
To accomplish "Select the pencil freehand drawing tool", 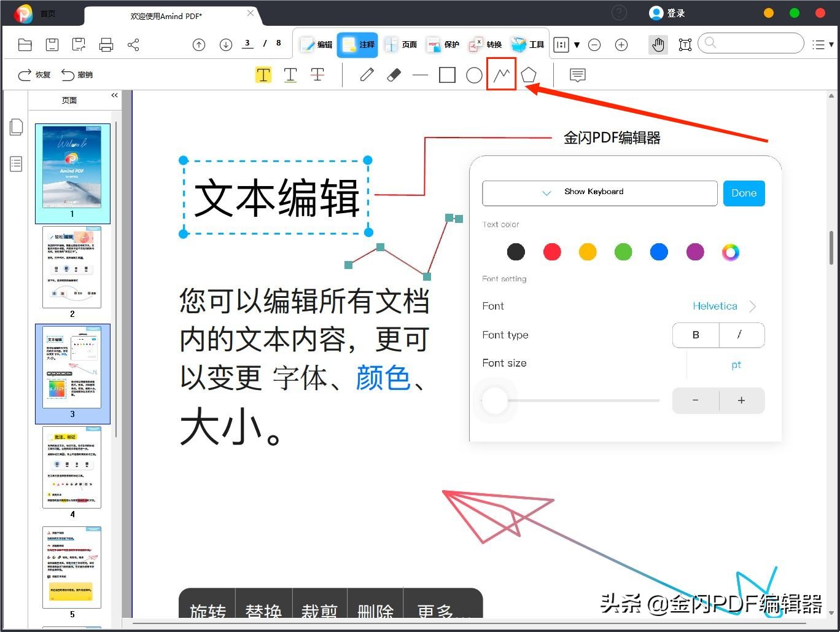I will tap(367, 75).
